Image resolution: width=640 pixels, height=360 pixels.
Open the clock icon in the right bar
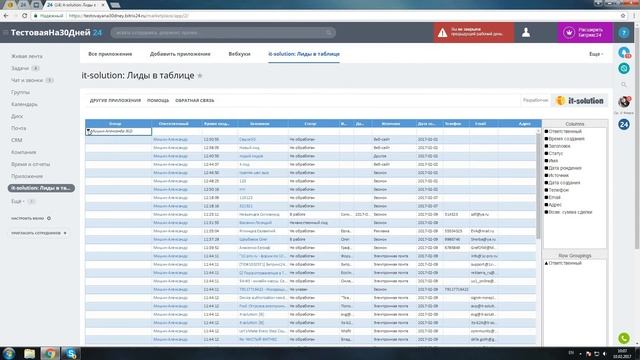pyautogui.click(x=624, y=68)
